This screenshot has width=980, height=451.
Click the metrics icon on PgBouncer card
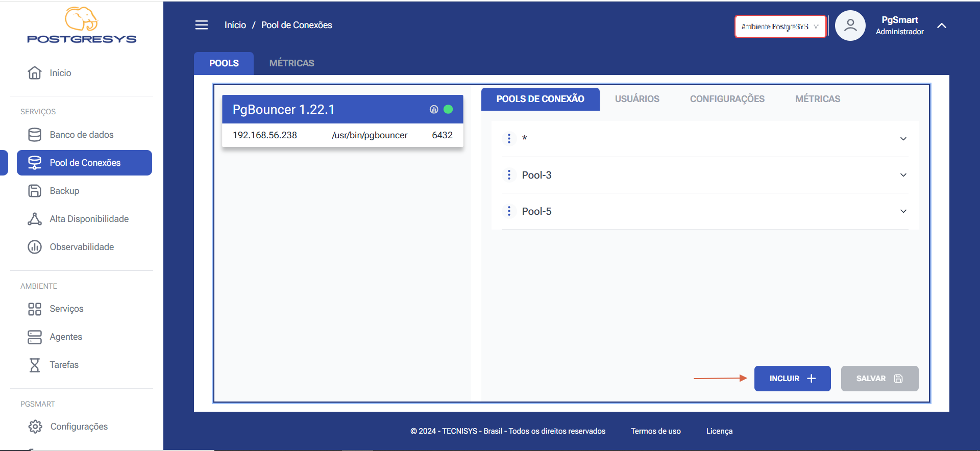(x=434, y=109)
